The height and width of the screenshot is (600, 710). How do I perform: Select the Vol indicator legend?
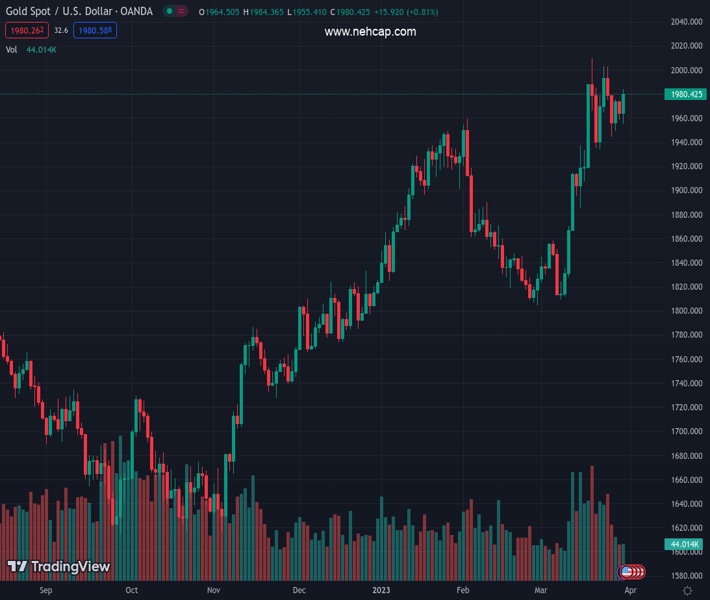[12, 49]
